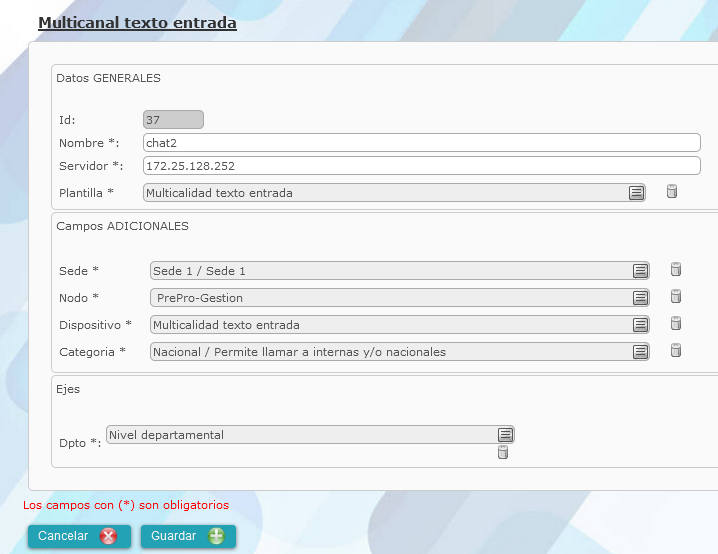
Task: Click the Ejes section title
Action: tap(68, 390)
